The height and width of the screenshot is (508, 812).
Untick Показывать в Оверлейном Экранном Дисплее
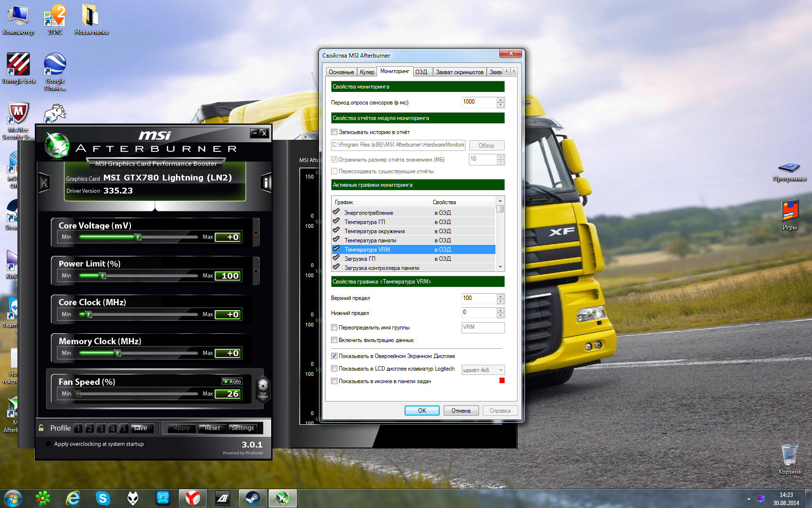click(x=334, y=356)
